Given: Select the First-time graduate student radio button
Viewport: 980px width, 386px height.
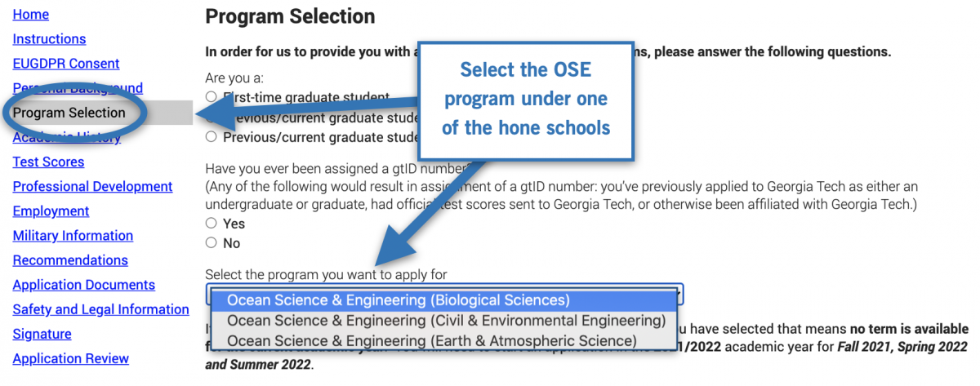Looking at the screenshot, I should click(212, 97).
